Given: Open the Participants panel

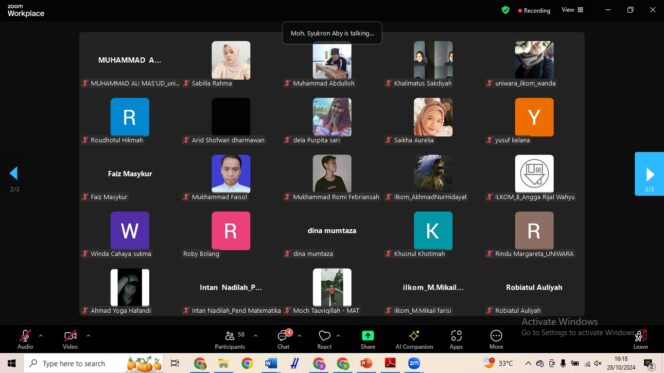Looking at the screenshot, I should tap(230, 340).
